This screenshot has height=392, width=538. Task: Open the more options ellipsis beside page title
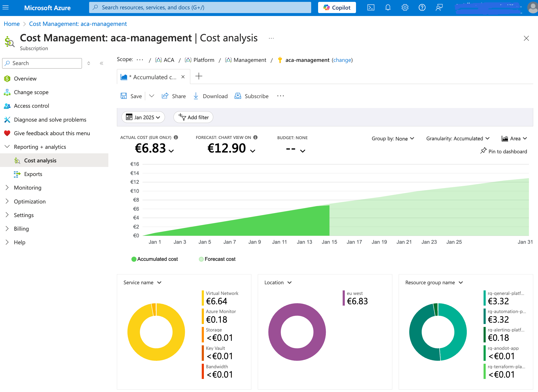coord(271,38)
